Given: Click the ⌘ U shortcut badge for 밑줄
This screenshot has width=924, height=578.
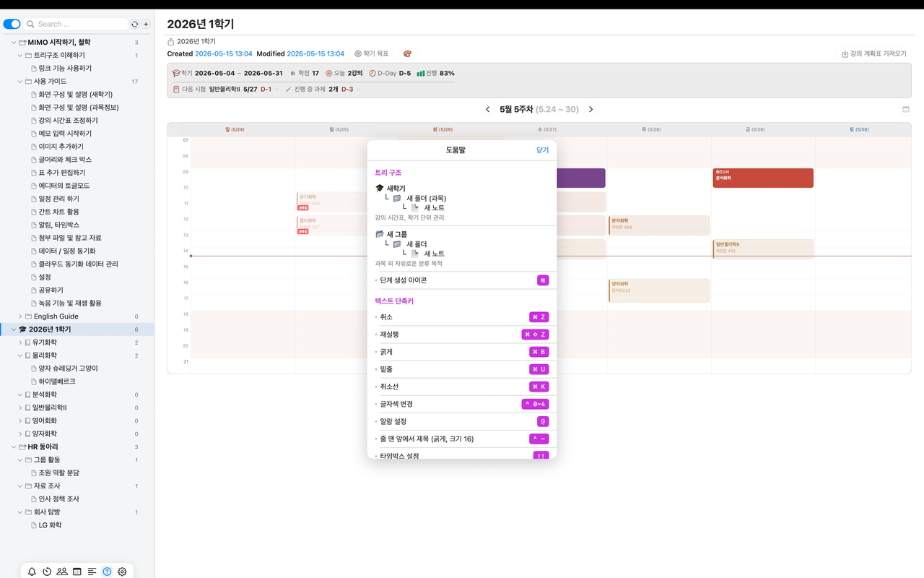Looking at the screenshot, I should pyautogui.click(x=539, y=369).
